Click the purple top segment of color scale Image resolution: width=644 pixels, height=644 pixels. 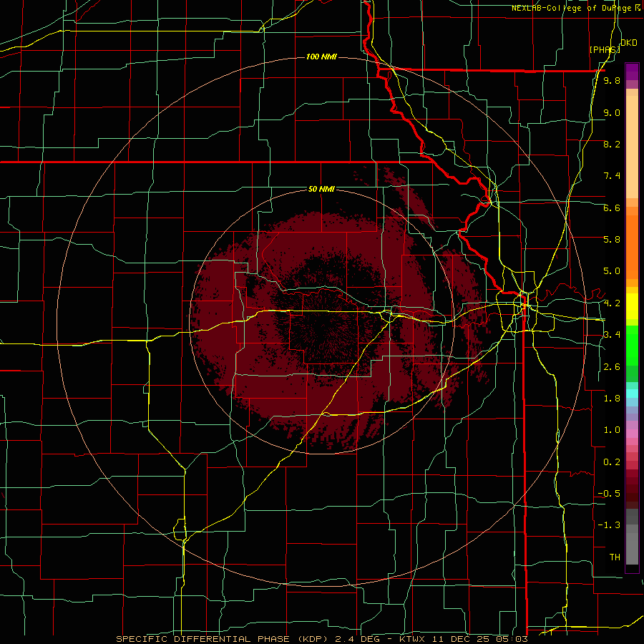coord(632,72)
